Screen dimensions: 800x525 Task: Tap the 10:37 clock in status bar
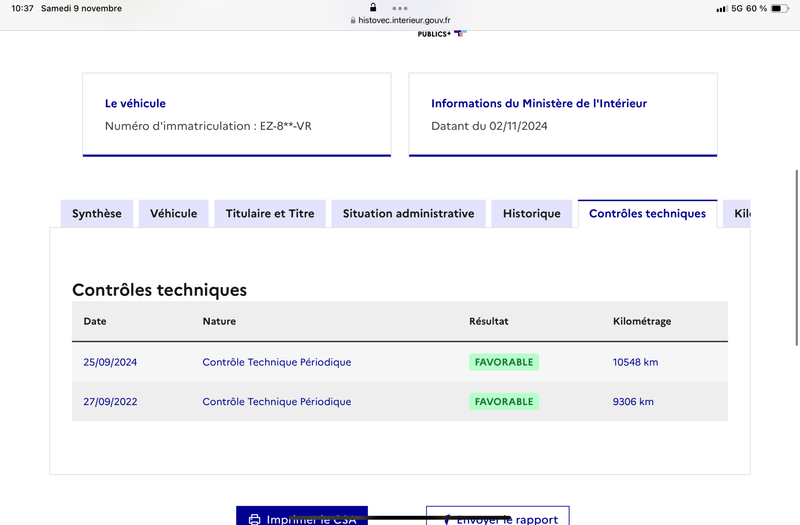(x=22, y=8)
